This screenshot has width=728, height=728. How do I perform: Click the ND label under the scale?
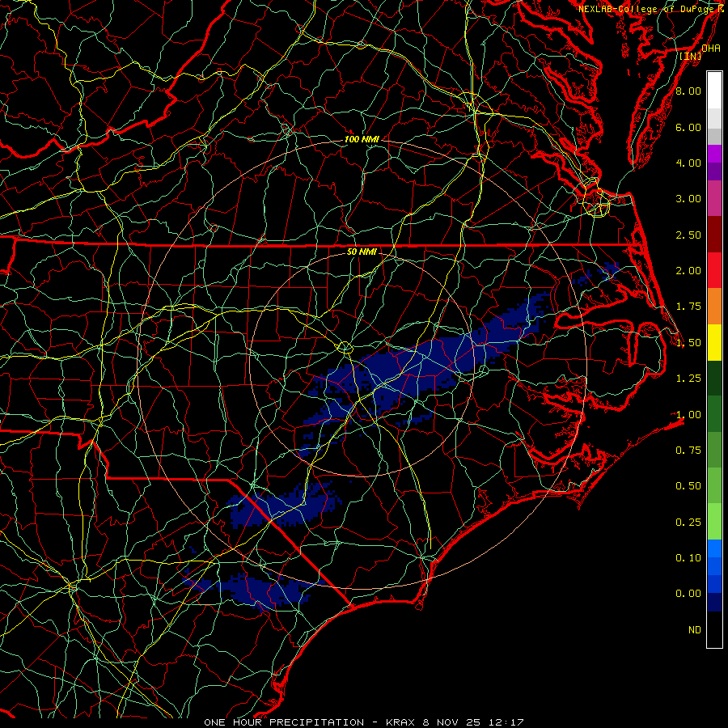[695, 630]
